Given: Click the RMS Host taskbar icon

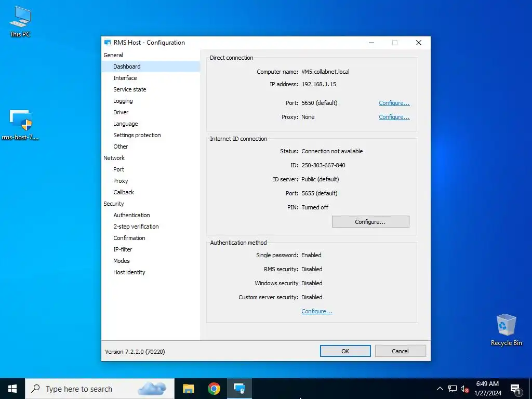Looking at the screenshot, I should pyautogui.click(x=239, y=389).
